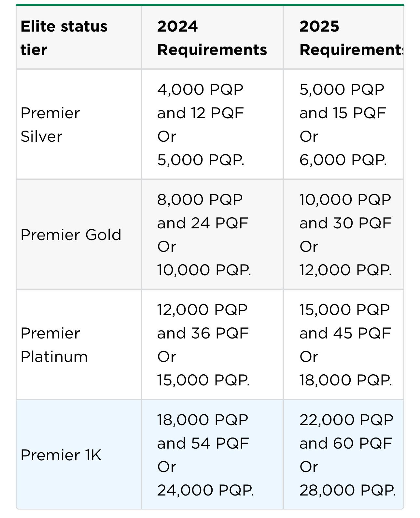Viewport: 420px width, 518px height.
Task: Select the Premier Platinum row label
Action: [54, 345]
